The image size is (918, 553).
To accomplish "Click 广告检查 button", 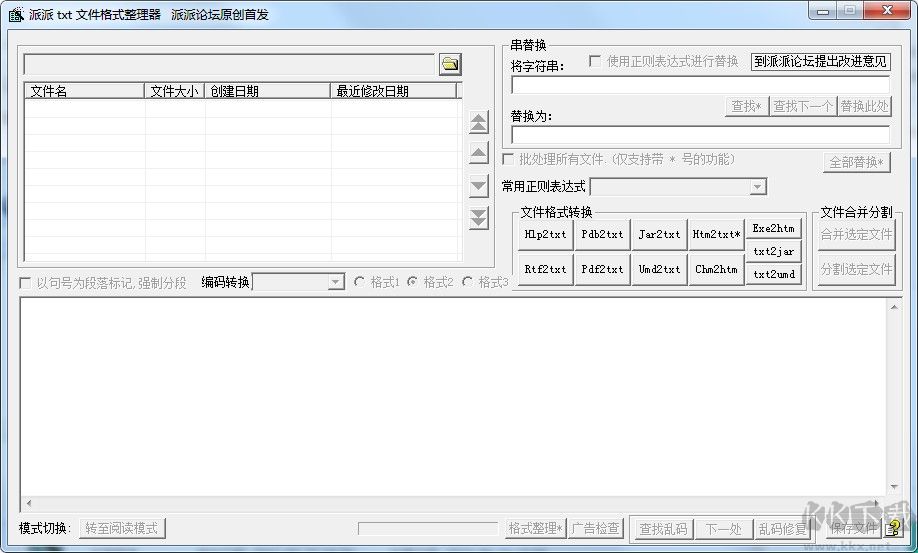I will tap(595, 528).
